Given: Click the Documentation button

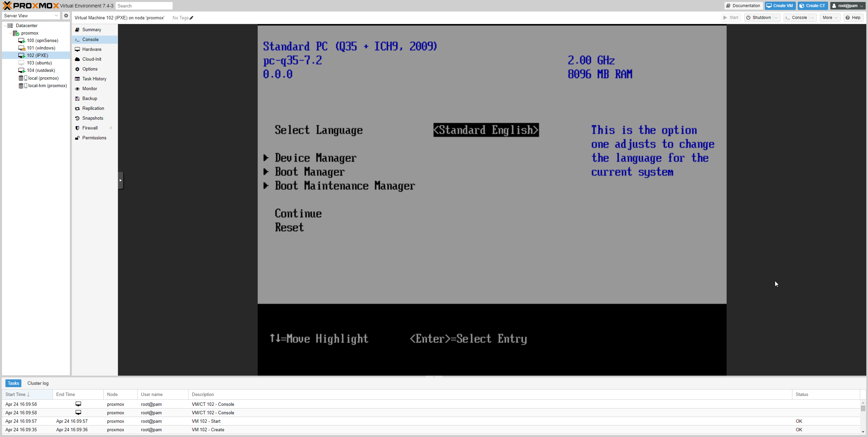Looking at the screenshot, I should [x=743, y=6].
